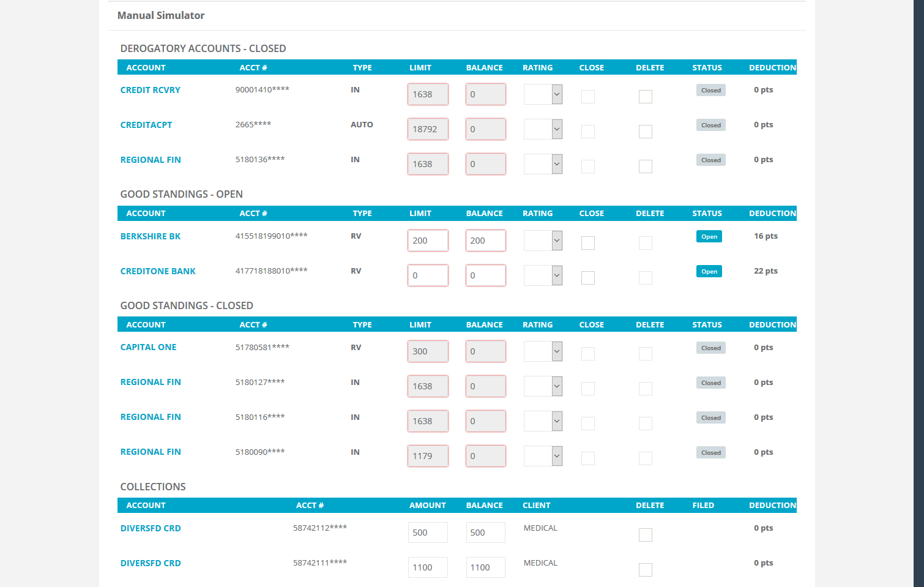Check Delete box for CREDIT RCVRY
The image size is (924, 587).
(x=645, y=97)
